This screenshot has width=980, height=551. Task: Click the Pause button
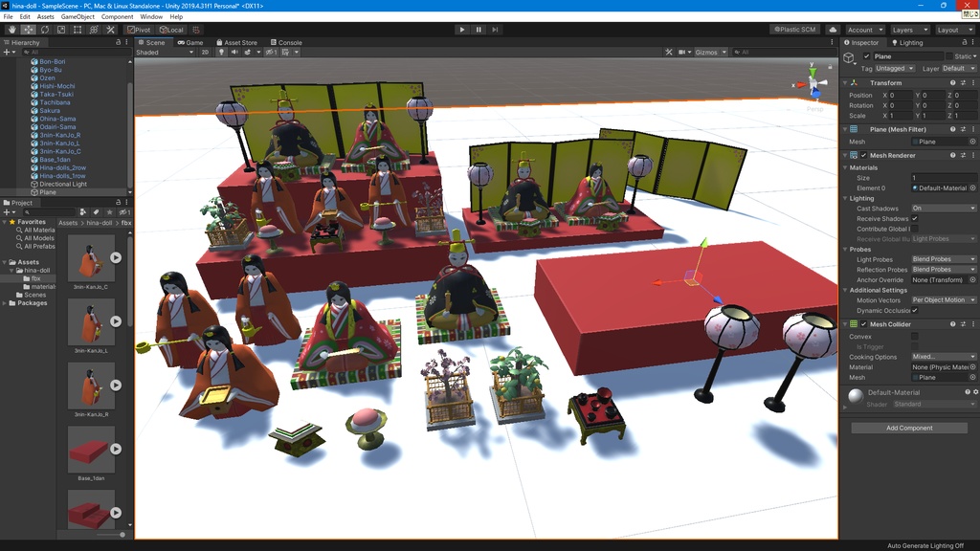click(479, 30)
